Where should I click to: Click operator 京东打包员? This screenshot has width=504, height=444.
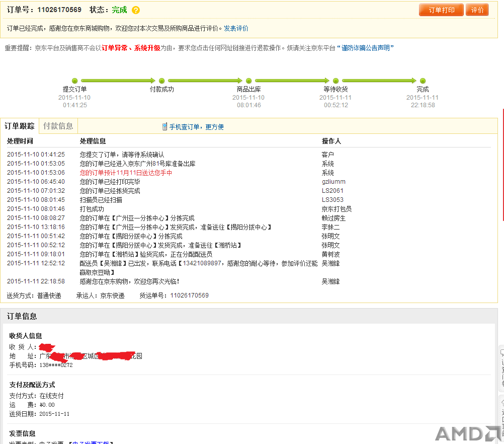pyautogui.click(x=337, y=209)
